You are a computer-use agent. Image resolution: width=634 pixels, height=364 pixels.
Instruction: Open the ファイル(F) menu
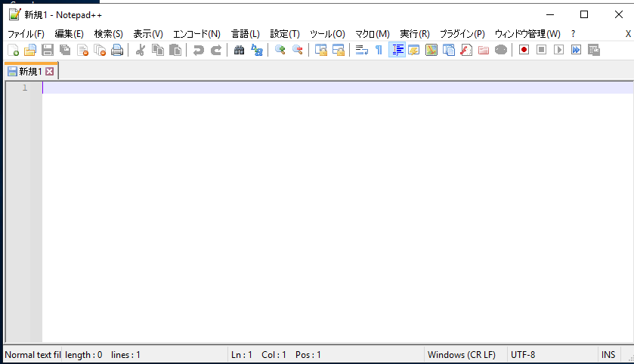[x=26, y=34]
